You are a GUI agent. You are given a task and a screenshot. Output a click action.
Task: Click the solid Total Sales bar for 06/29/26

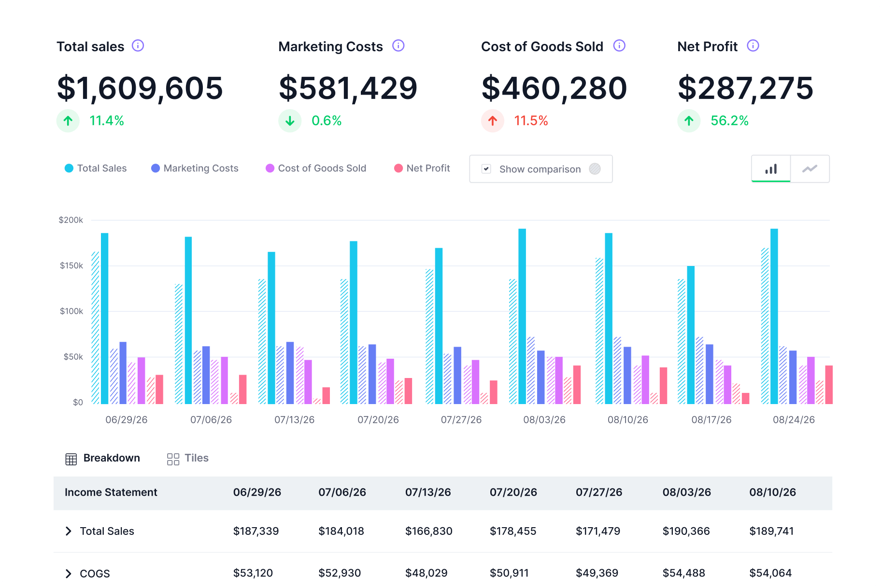104,319
